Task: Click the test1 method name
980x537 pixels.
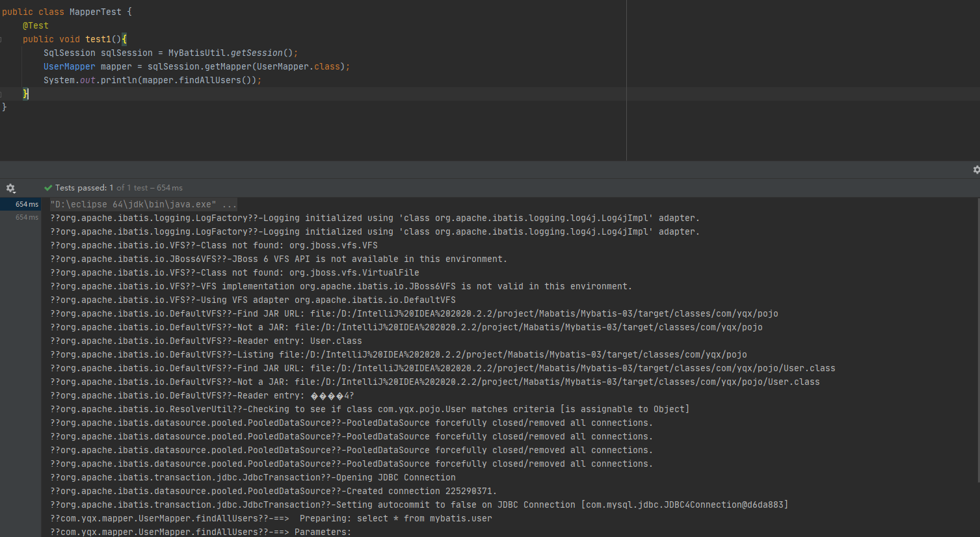Action: pyautogui.click(x=98, y=39)
